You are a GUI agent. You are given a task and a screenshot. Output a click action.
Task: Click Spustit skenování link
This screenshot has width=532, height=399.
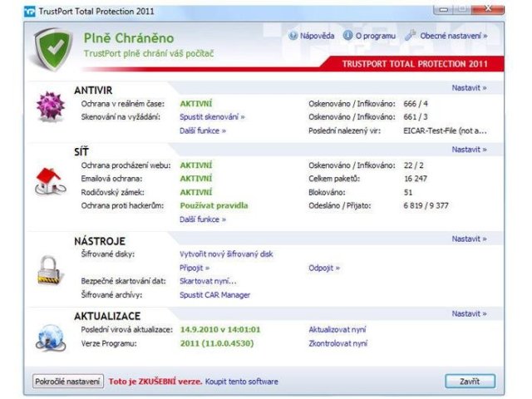click(212, 117)
